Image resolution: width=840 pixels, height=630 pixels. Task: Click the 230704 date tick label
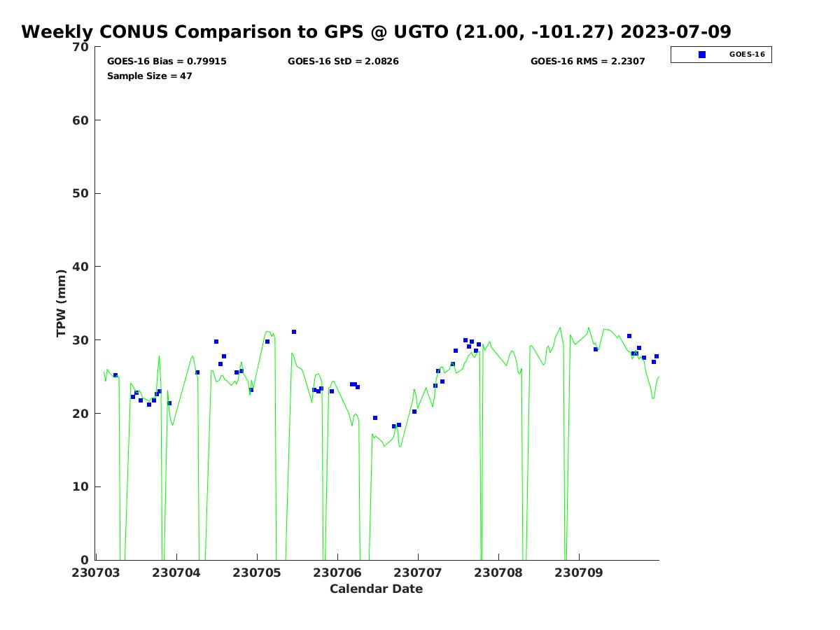[176, 573]
